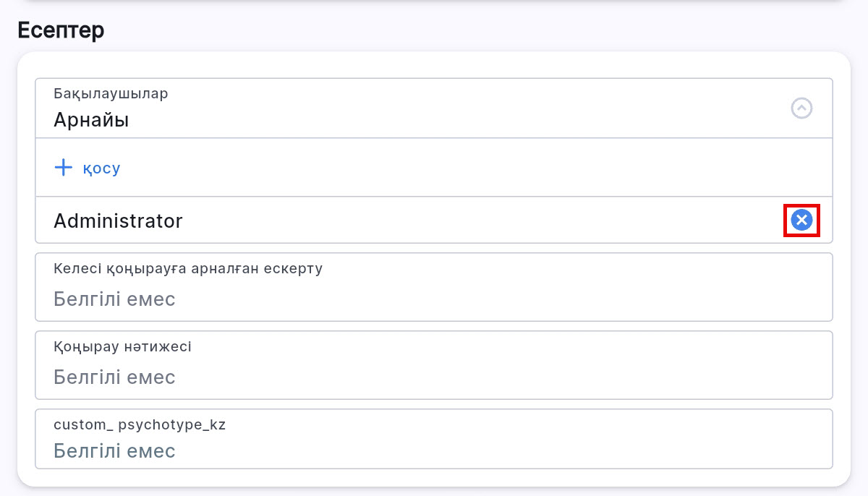Open the Қоңырау нәтижесі field
Screen dimensions: 868x496
[434, 365]
